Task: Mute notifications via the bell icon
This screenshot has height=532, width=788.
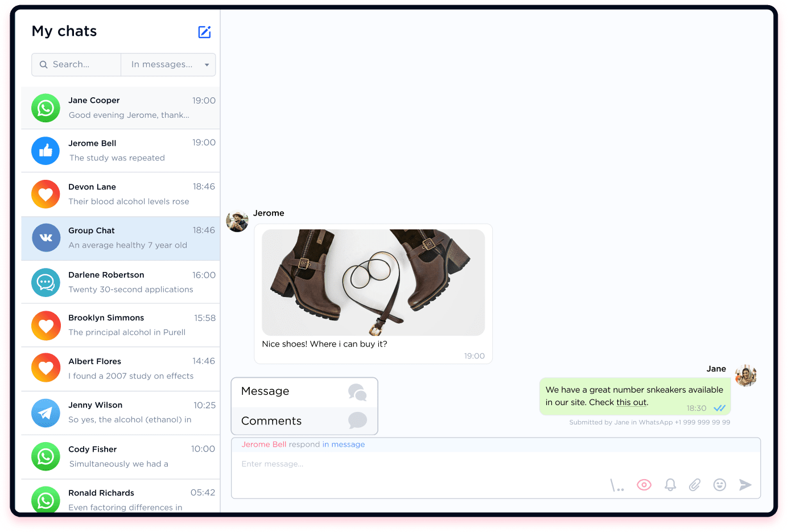Action: 670,485
